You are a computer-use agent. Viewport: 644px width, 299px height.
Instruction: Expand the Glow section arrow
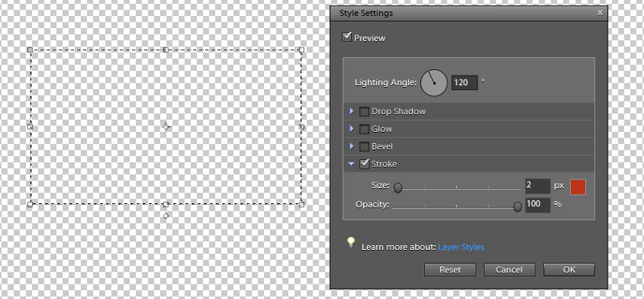352,129
